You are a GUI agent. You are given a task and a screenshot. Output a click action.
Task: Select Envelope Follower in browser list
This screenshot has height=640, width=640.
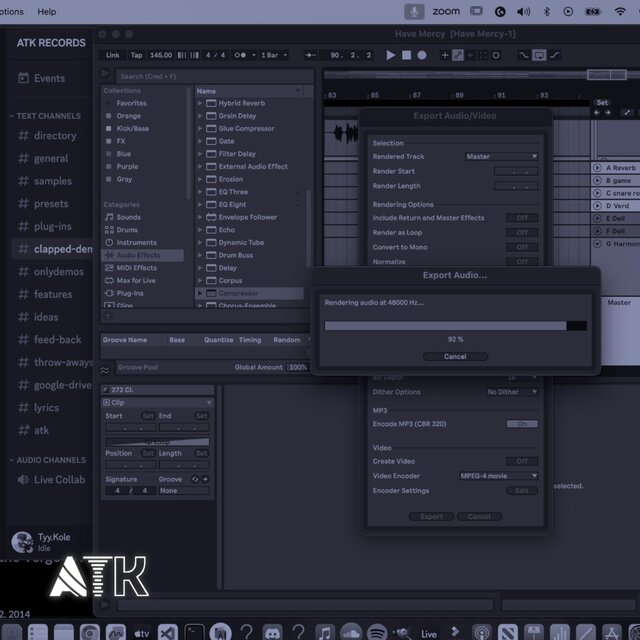point(248,217)
